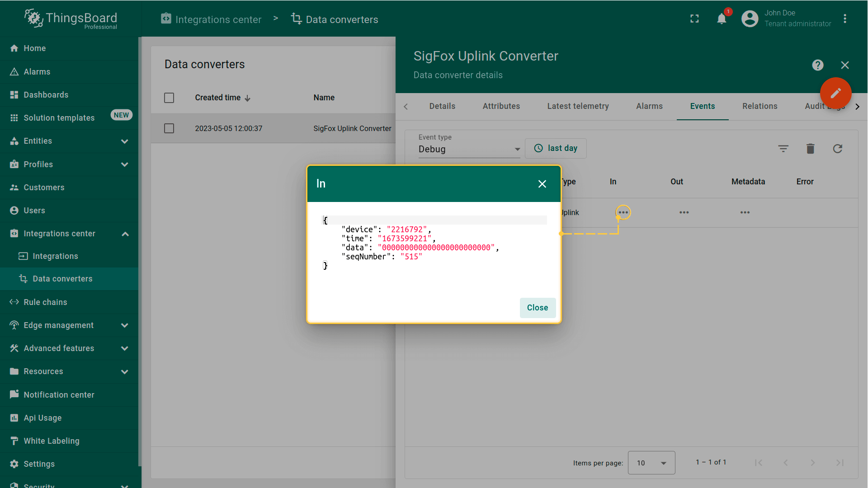Open the Out column details dots
Screen dimensions: 868x488
pos(684,212)
